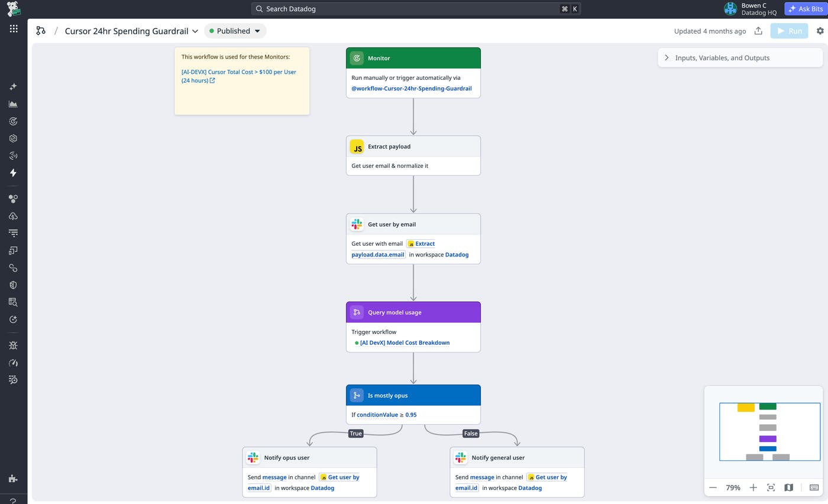Click the 79% zoom level value
Viewport: 828px width, 504px height.
(x=733, y=487)
